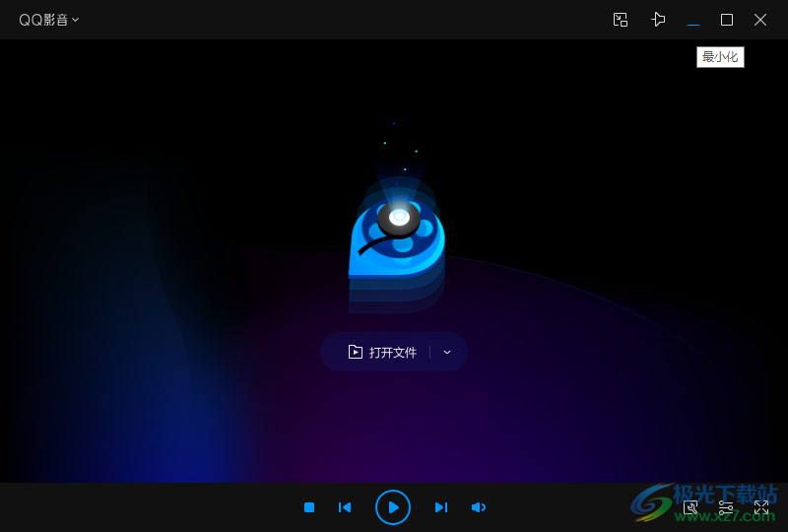Expand the arrow next to 打开文件
788x532 pixels.
447,352
